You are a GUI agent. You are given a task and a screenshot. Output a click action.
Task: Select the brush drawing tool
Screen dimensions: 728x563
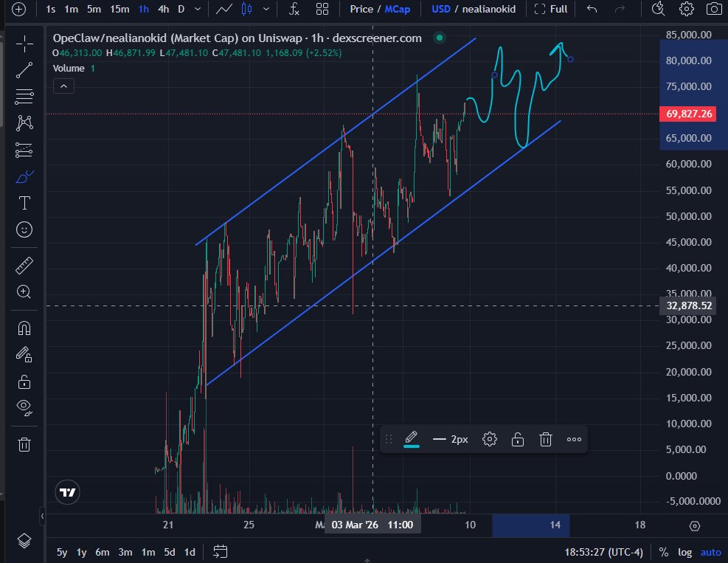pos(24,176)
